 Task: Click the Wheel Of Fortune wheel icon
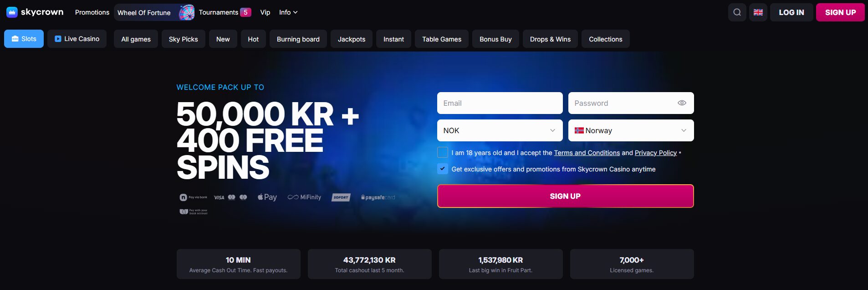[187, 12]
